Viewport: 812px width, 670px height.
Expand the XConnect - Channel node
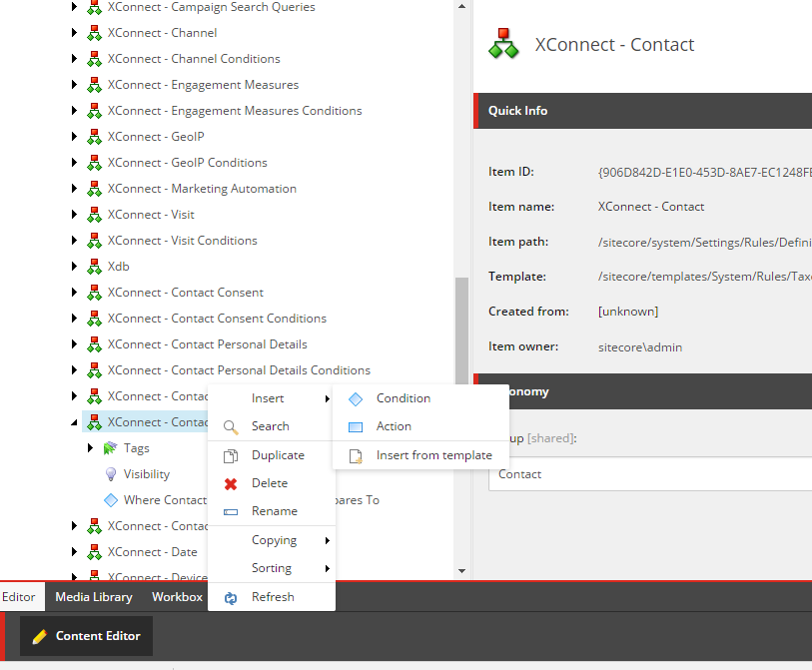coord(74,33)
